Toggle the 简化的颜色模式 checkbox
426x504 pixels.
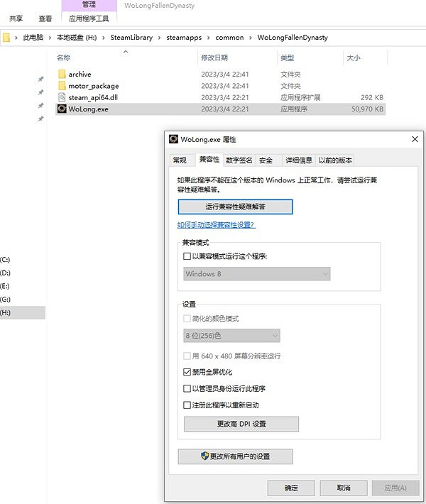click(187, 319)
